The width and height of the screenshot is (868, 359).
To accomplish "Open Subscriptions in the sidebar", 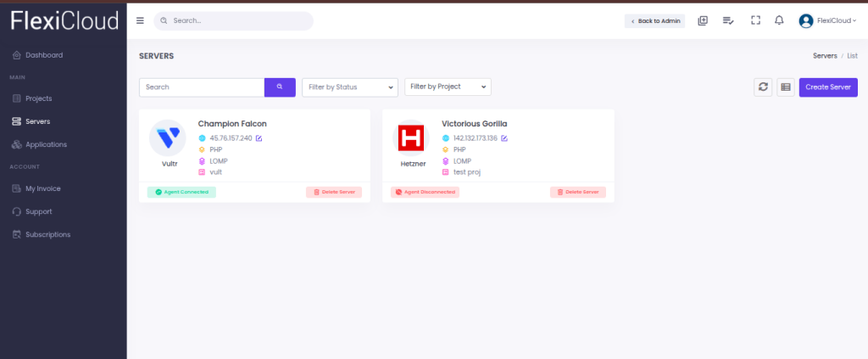I will pos(47,234).
